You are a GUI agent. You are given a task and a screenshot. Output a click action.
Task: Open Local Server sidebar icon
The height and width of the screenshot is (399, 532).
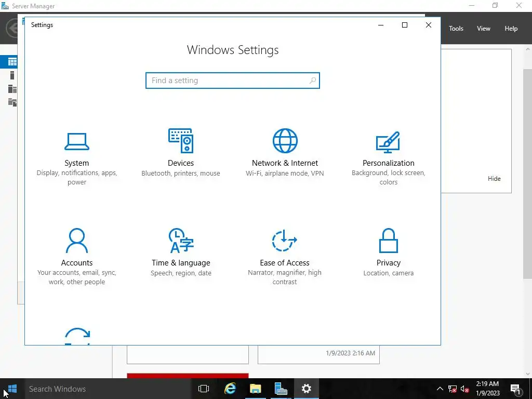(12, 75)
